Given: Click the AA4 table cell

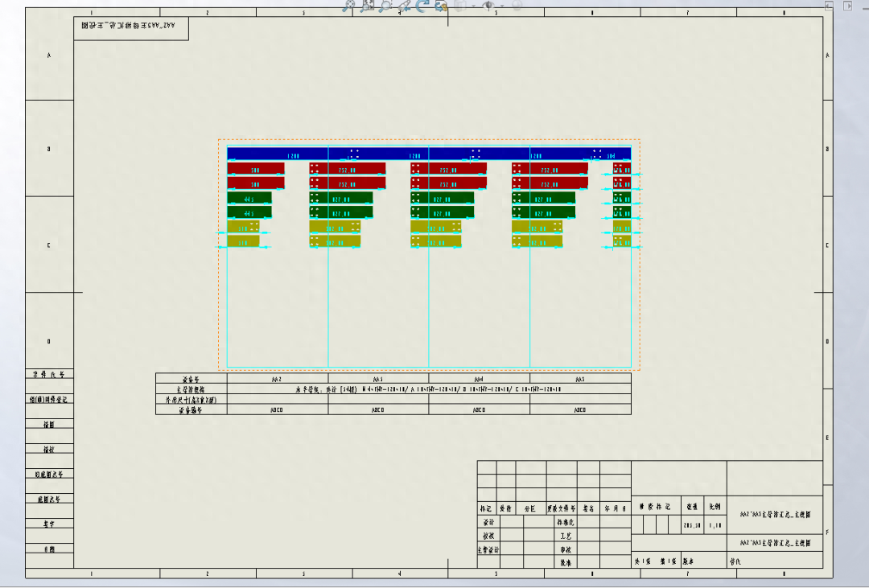Looking at the screenshot, I should (480, 379).
